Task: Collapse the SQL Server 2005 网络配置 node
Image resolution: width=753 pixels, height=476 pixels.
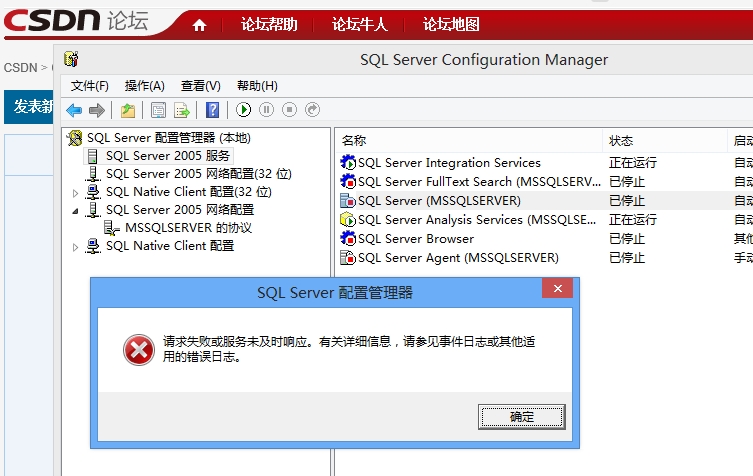Action: 75,211
